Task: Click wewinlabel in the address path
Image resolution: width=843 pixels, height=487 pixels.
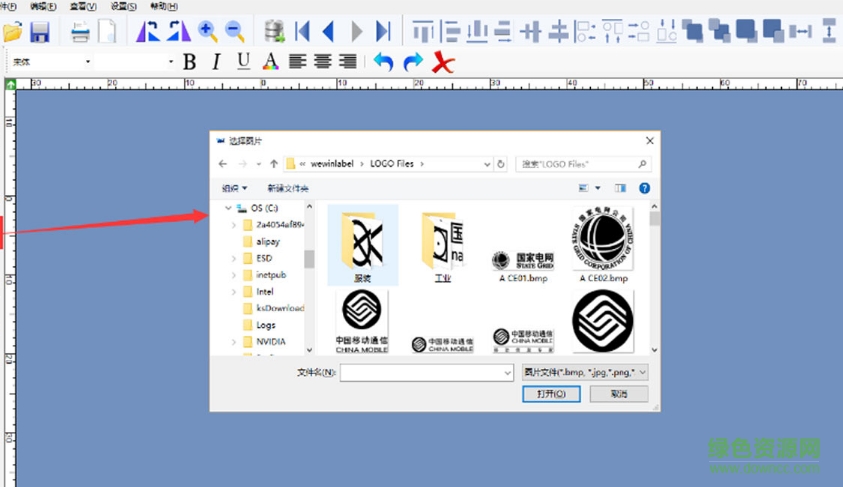Action: [x=332, y=164]
